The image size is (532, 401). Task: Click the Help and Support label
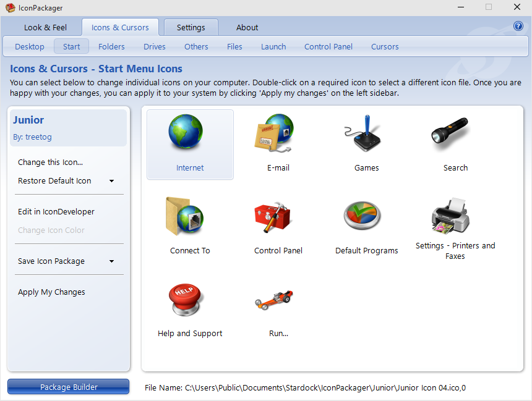190,334
